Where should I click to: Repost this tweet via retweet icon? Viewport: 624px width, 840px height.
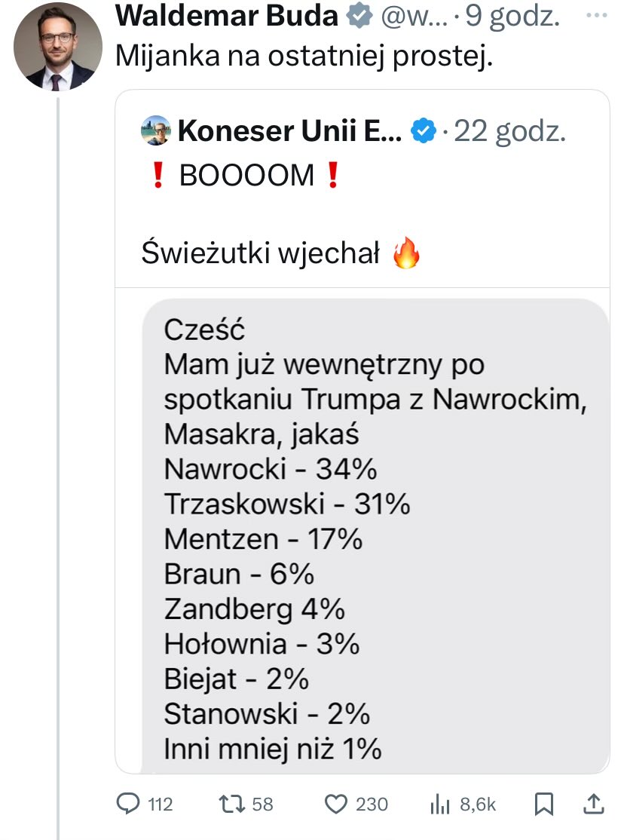[x=232, y=804]
